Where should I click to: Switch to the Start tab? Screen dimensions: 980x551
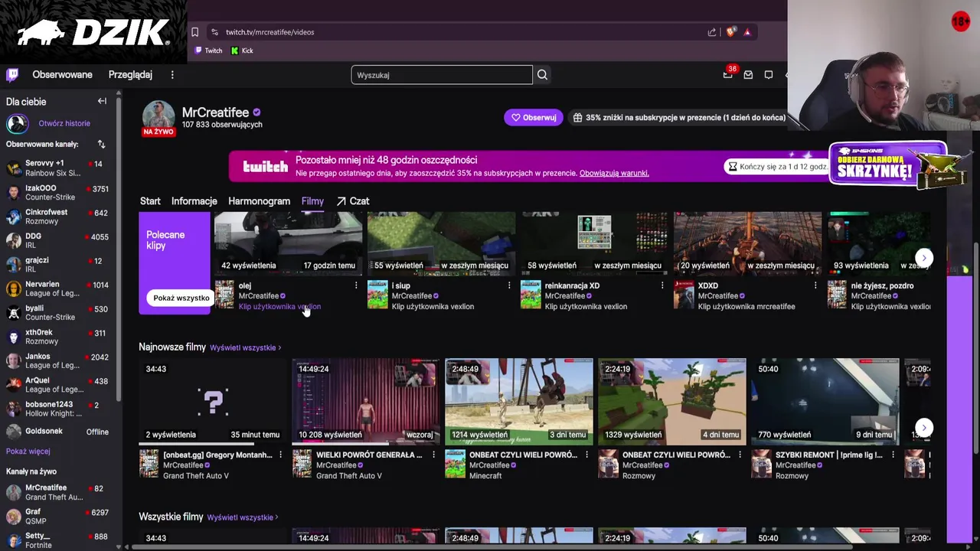pyautogui.click(x=150, y=201)
